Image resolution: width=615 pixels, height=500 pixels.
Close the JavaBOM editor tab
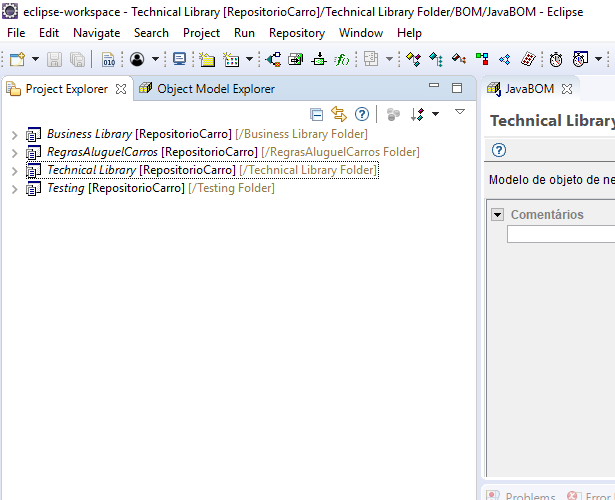pos(567,89)
